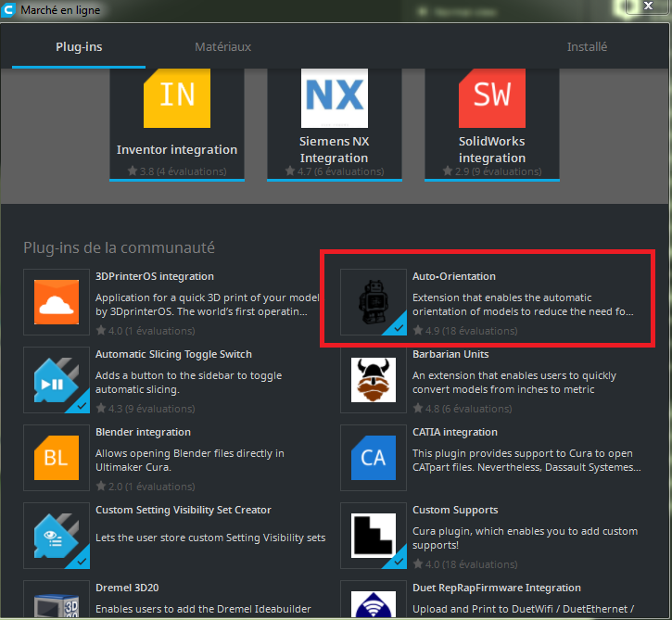Click the Barbarian Units description text
The image size is (672, 620).
[x=514, y=382]
